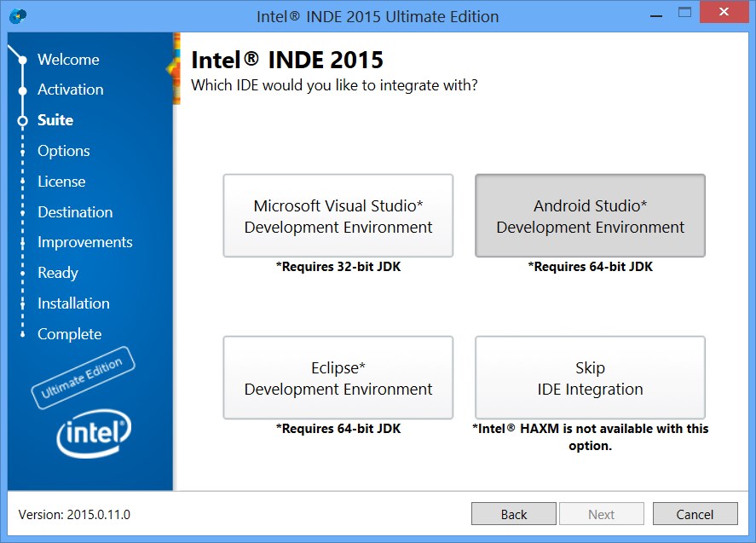The height and width of the screenshot is (543, 756).
Task: Click the Cancel button
Action: pyautogui.click(x=695, y=514)
